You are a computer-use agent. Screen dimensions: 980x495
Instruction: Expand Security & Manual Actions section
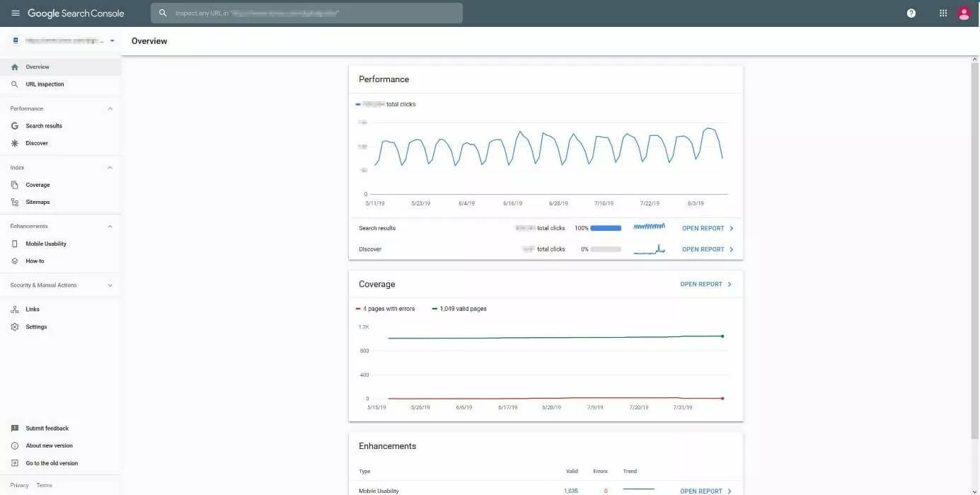110,285
